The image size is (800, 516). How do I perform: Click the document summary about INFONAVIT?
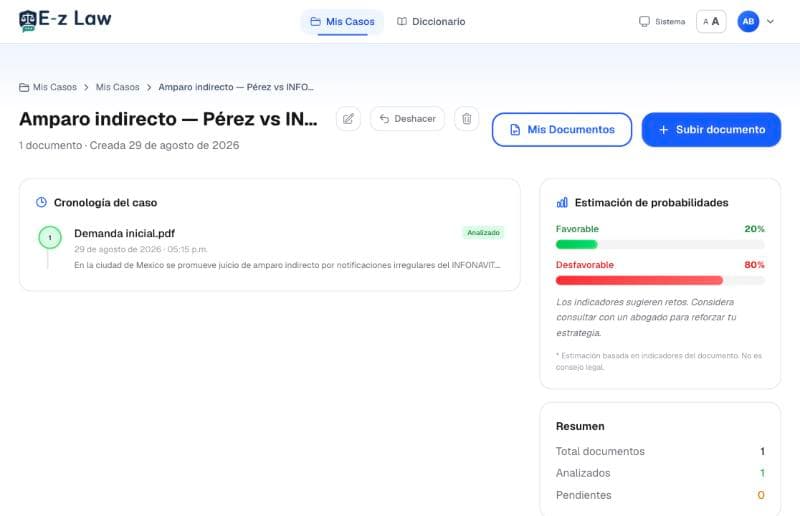point(287,265)
